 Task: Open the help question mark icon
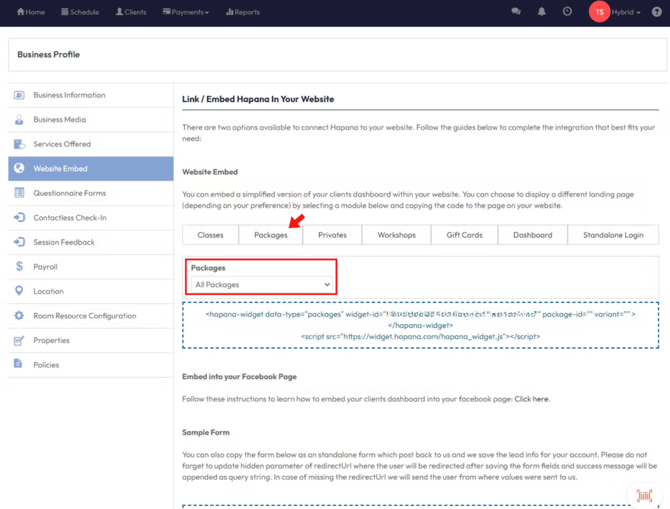(657, 12)
